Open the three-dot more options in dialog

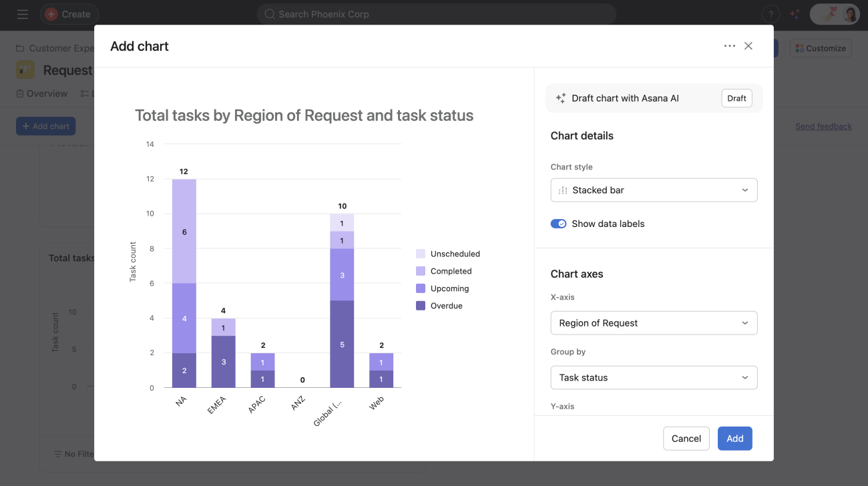pyautogui.click(x=729, y=46)
